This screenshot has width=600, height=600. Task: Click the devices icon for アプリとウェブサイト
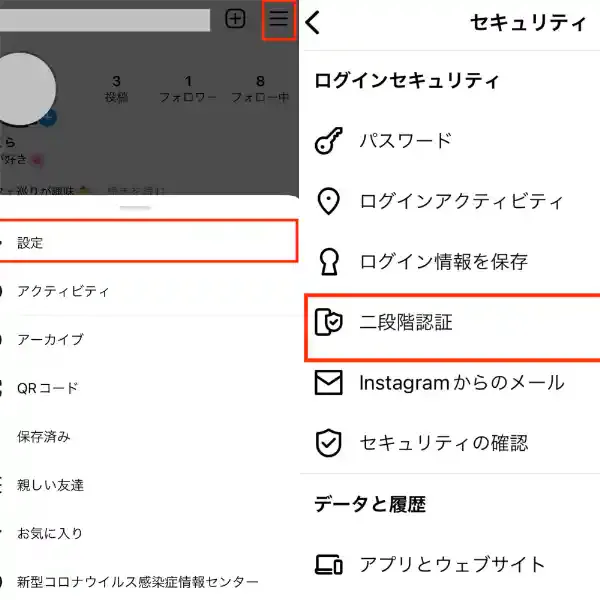tap(329, 564)
